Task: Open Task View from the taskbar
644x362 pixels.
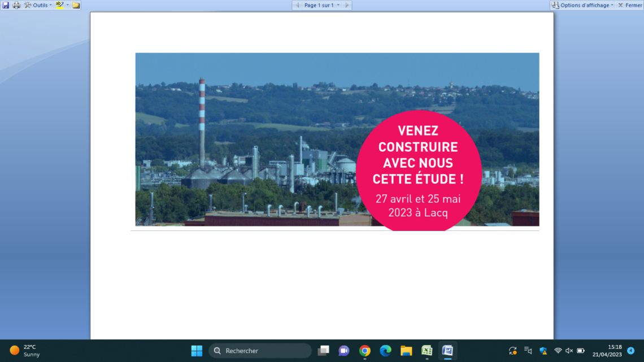Action: (x=324, y=351)
